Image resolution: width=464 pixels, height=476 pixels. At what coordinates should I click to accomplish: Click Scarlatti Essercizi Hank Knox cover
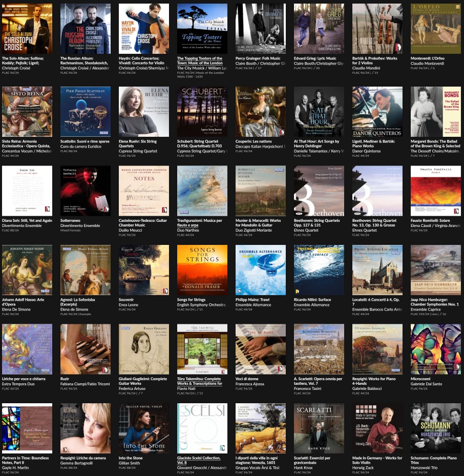click(x=319, y=428)
